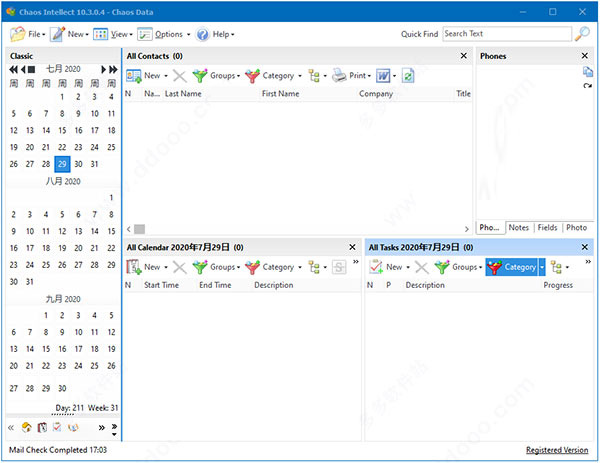Toggle the Category filter in All Tasks
Image resolution: width=600 pixels, height=463 pixels.
[511, 267]
